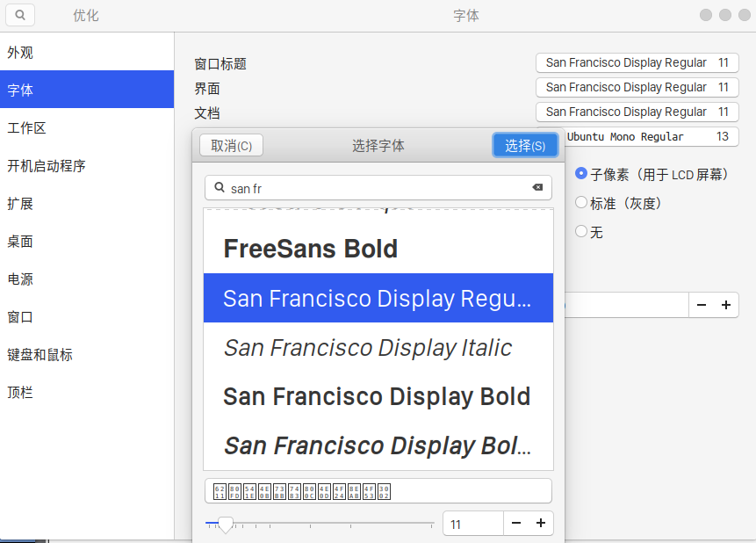Confirm font with 选择 button
The height and width of the screenshot is (543, 756).
525,146
